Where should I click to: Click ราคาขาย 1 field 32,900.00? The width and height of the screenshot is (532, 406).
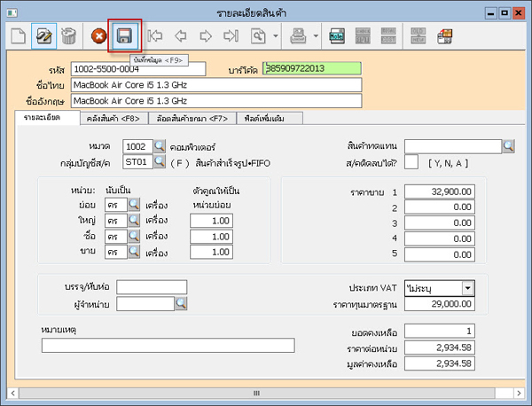pyautogui.click(x=440, y=191)
